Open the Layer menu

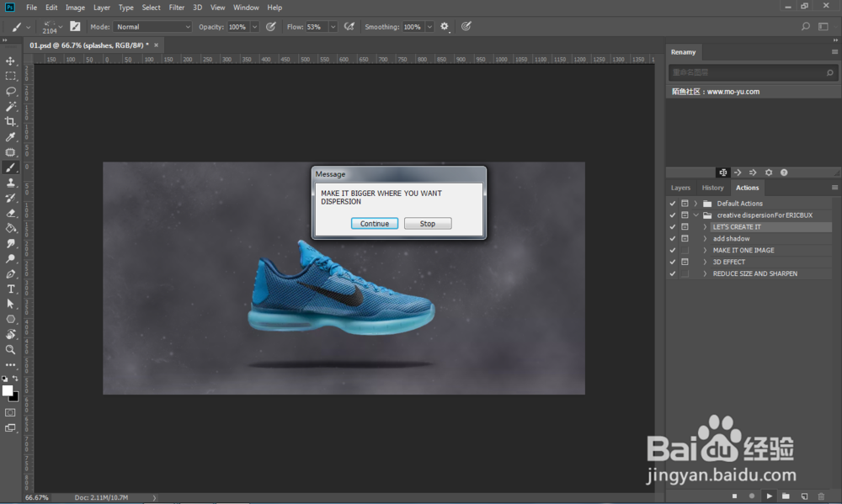[102, 8]
